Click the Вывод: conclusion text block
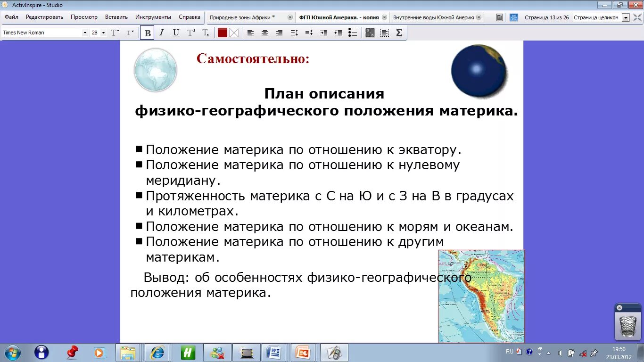Image resolution: width=644 pixels, height=362 pixels. click(x=301, y=285)
